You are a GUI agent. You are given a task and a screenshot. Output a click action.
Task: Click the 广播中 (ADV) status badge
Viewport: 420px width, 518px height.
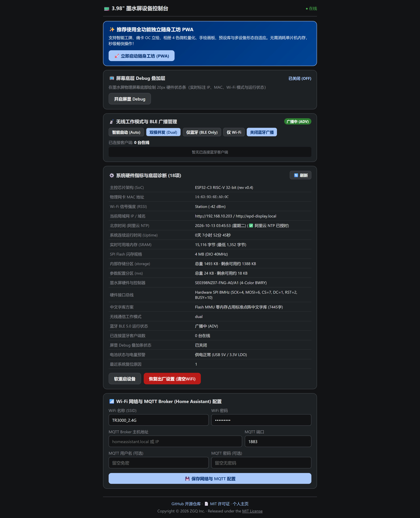tap(297, 121)
